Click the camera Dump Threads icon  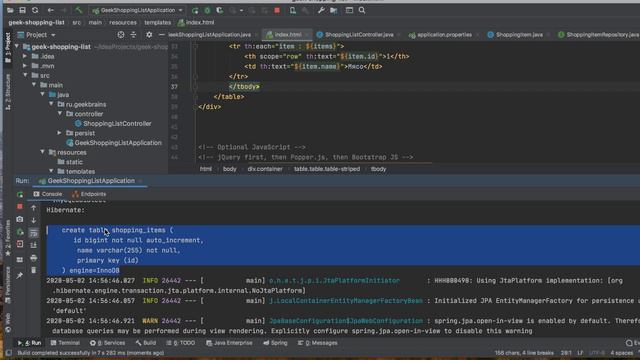click(20, 220)
